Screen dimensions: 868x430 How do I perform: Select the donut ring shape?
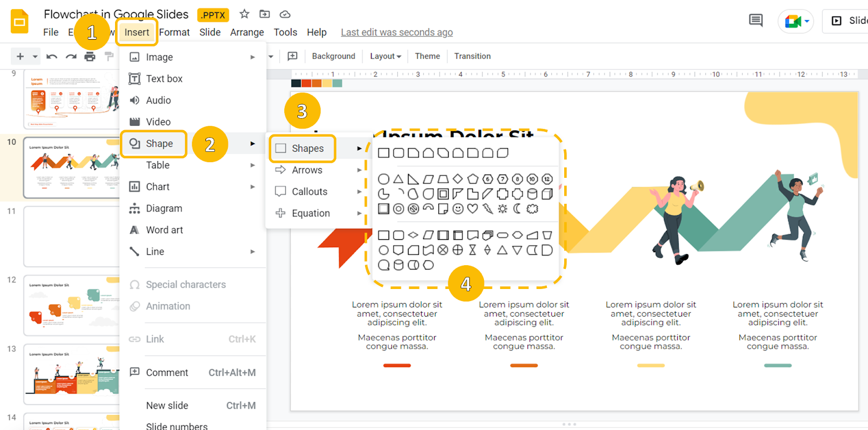coord(399,209)
